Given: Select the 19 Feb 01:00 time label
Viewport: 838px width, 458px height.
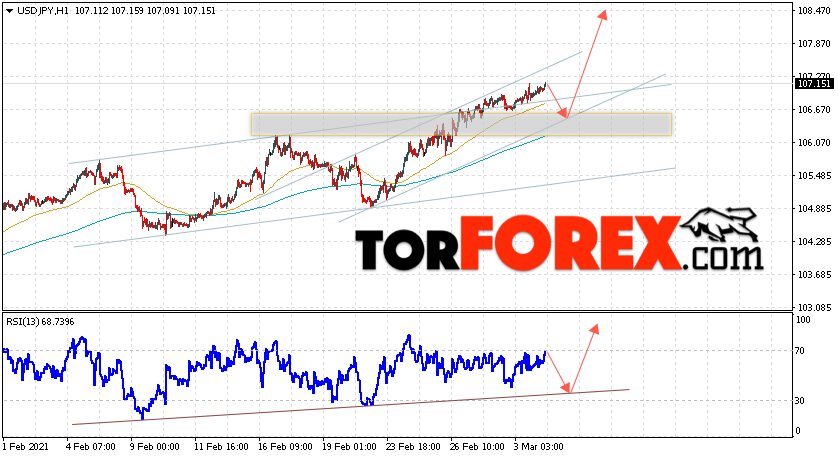Looking at the screenshot, I should [x=350, y=446].
